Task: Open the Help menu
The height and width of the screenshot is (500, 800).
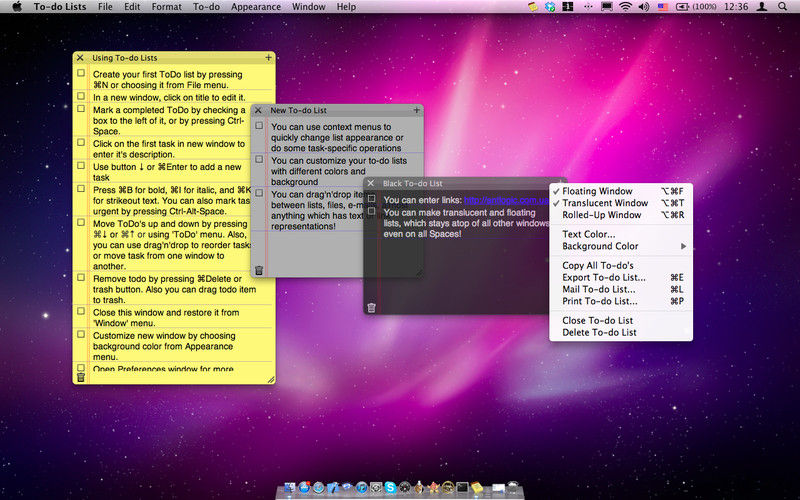Action: tap(346, 7)
